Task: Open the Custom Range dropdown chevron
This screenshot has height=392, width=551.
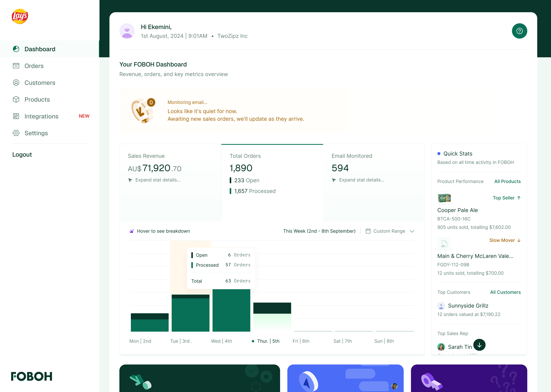Action: [412, 231]
